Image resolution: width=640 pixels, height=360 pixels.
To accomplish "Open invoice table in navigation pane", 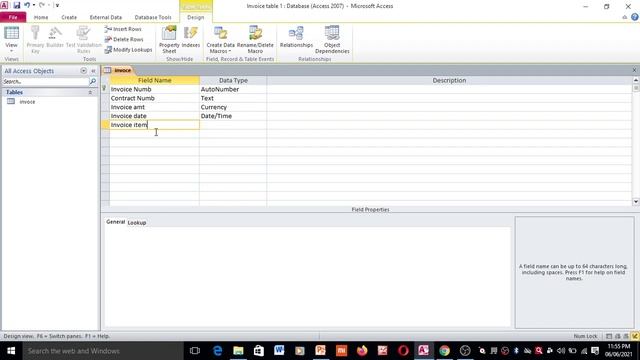I will click(27, 102).
